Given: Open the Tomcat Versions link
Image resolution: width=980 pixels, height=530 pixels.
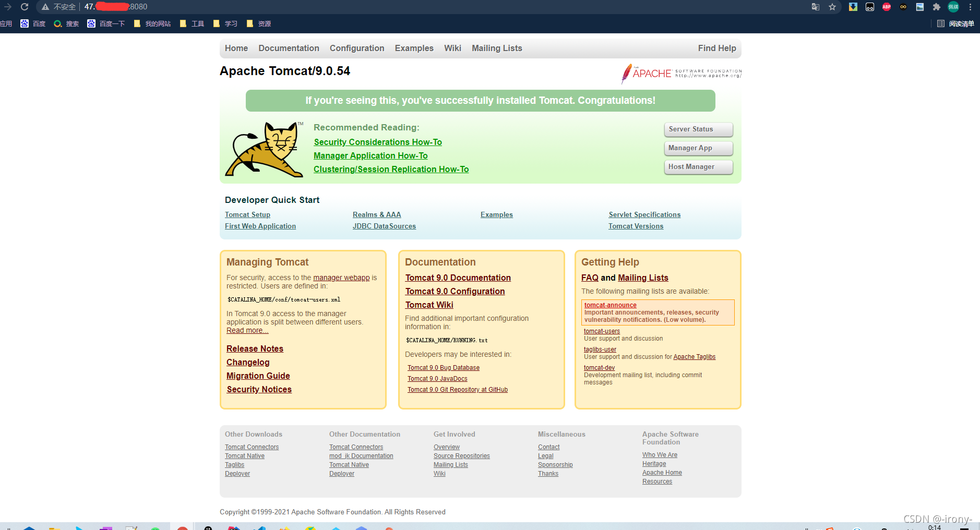Looking at the screenshot, I should click(636, 226).
